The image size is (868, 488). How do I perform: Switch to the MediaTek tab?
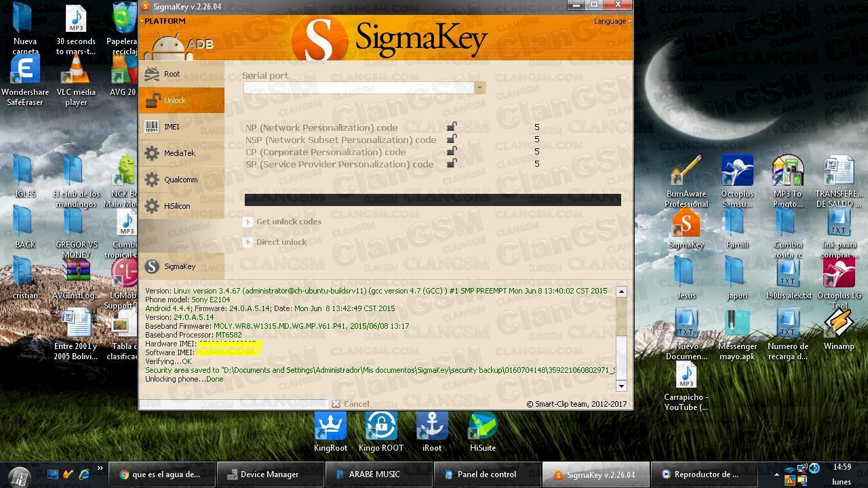point(181,153)
